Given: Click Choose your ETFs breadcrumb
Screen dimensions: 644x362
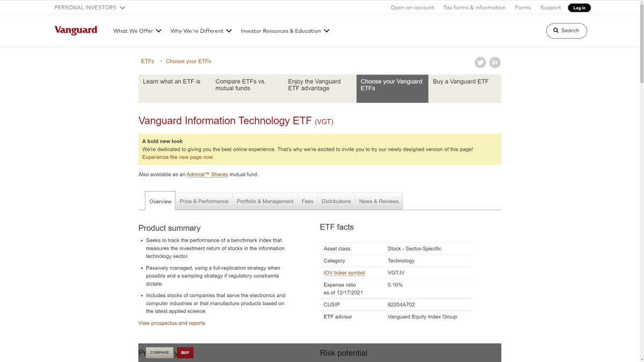Looking at the screenshot, I should click(x=188, y=61).
